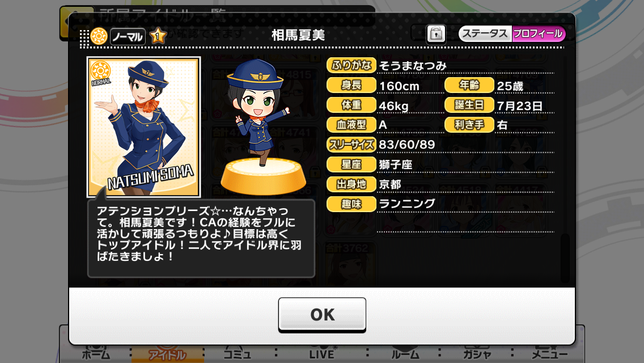Open ガシャ in the bottom navigation
This screenshot has height=363, width=644.
pyautogui.click(x=477, y=354)
